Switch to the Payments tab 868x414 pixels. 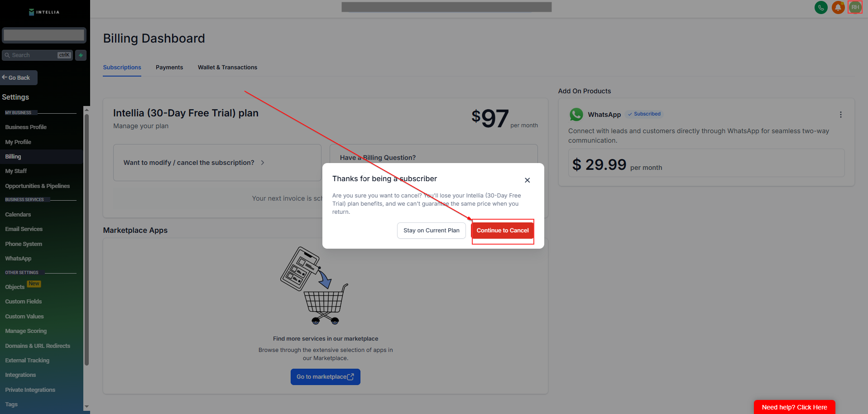point(169,67)
